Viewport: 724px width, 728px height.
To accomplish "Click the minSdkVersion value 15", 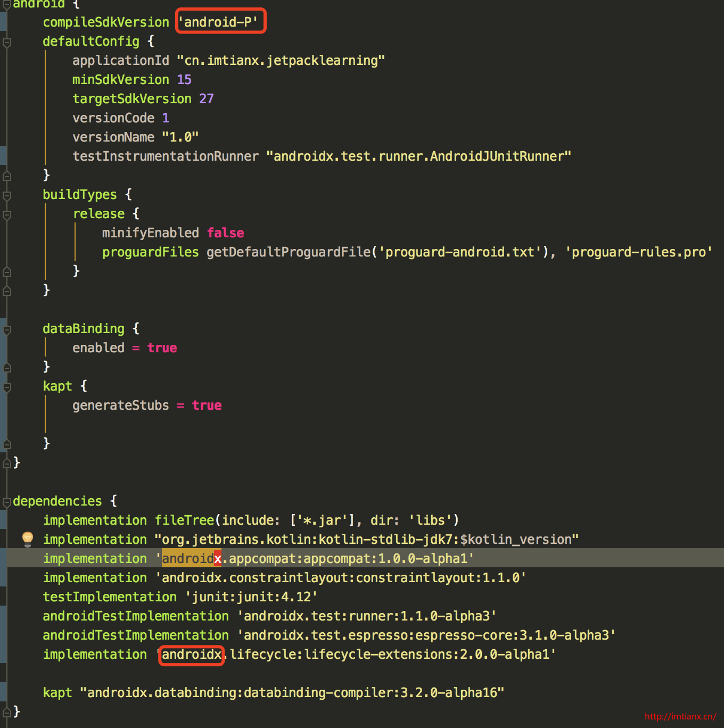I will coord(184,79).
